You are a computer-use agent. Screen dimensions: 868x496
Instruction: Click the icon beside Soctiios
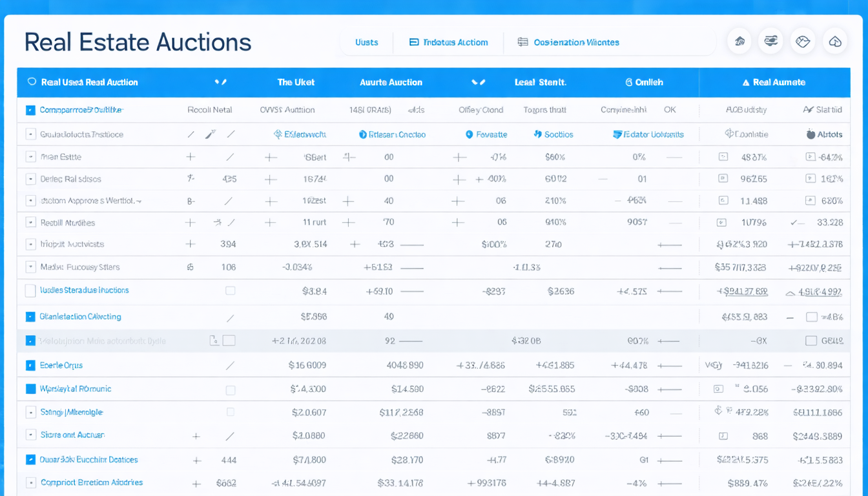pyautogui.click(x=537, y=134)
